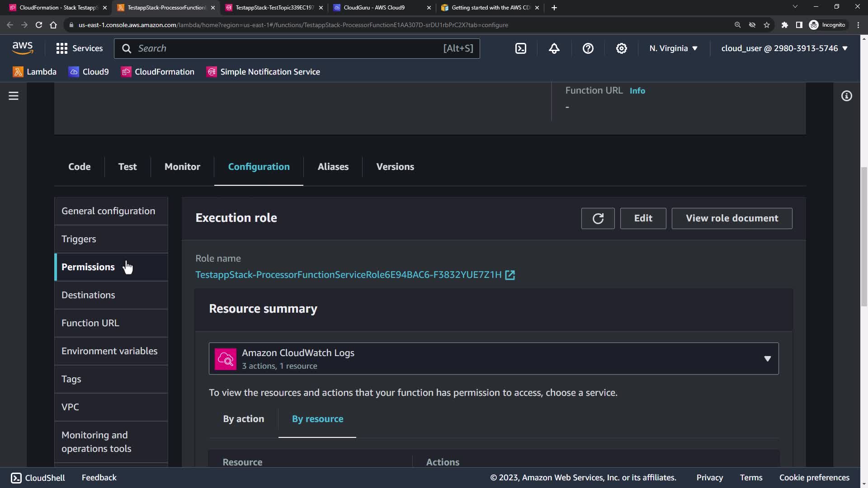Click the AWS logo home icon
The height and width of the screenshot is (488, 868).
[23, 47]
